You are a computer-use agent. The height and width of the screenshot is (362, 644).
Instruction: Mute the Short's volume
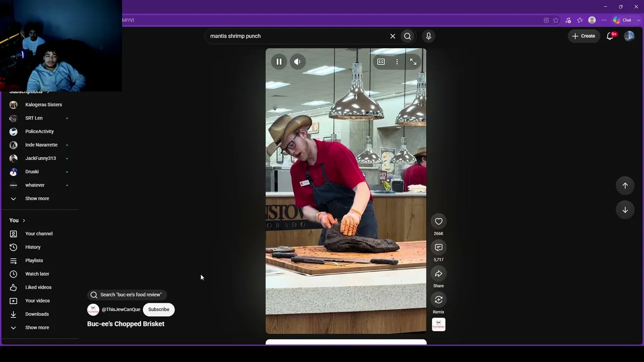(297, 62)
